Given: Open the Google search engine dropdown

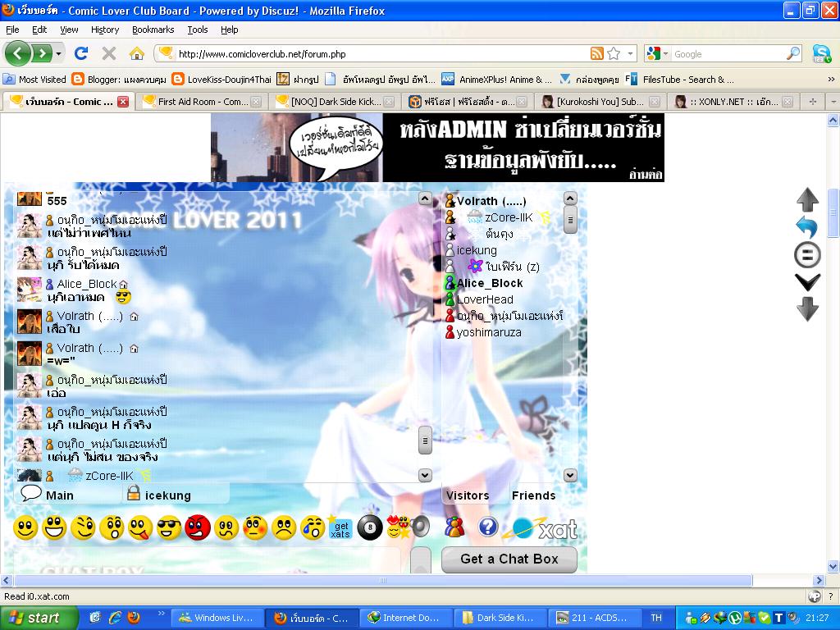Looking at the screenshot, I should coord(665,53).
